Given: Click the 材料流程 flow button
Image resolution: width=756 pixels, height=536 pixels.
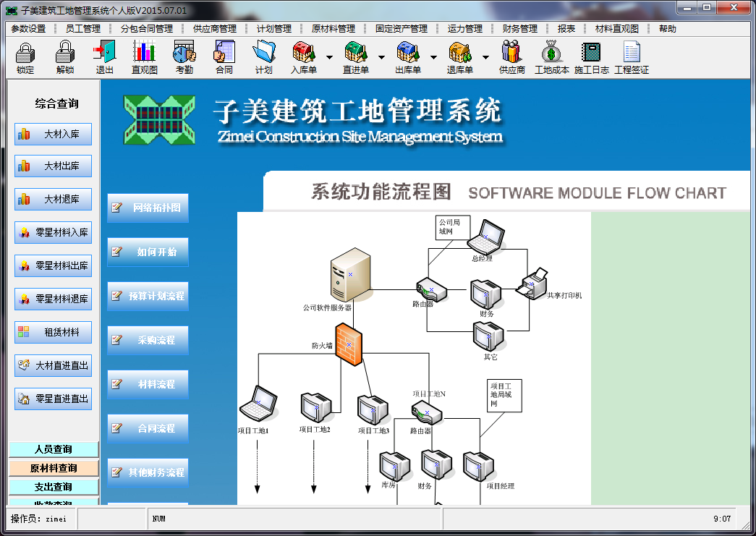Looking at the screenshot, I should (x=148, y=384).
